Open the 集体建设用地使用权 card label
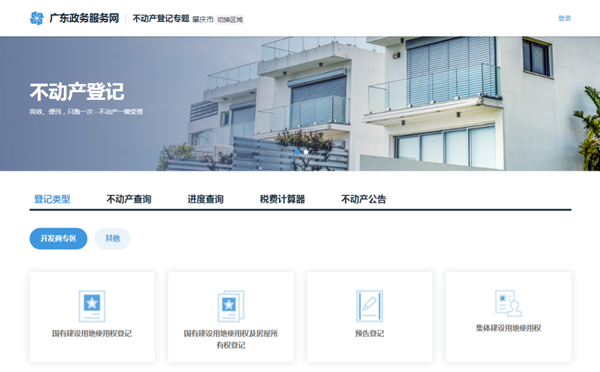Viewport: 600px width, 372px height. pyautogui.click(x=509, y=328)
